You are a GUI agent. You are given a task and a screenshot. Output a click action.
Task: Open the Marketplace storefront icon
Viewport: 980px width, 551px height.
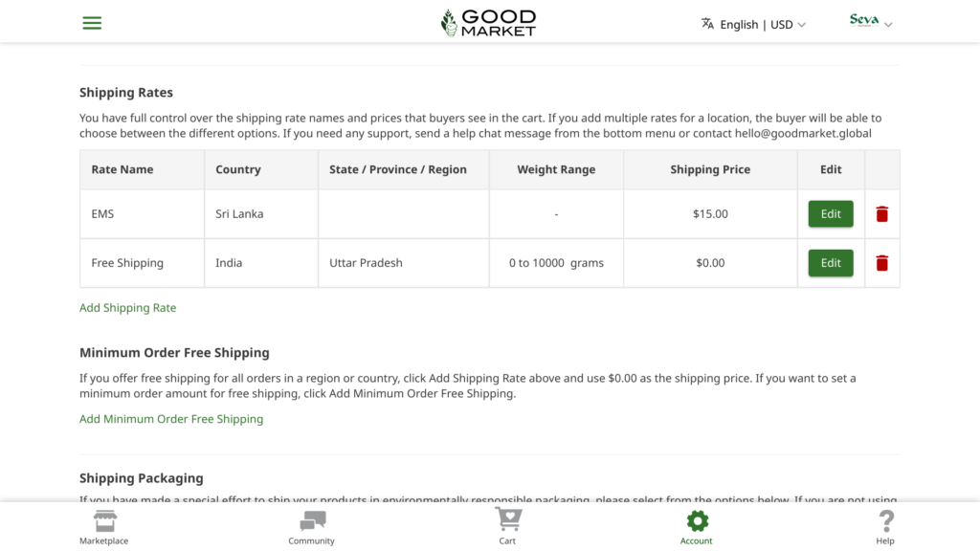pyautogui.click(x=104, y=520)
